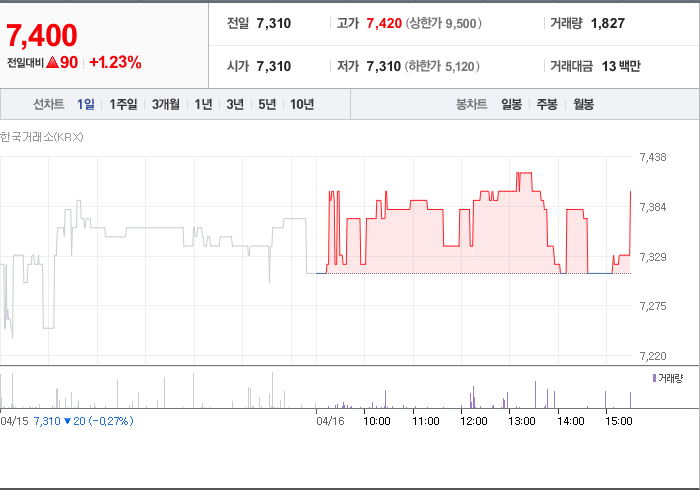Click the current price 7,400
This screenshot has height=490, width=700.
pos(42,36)
